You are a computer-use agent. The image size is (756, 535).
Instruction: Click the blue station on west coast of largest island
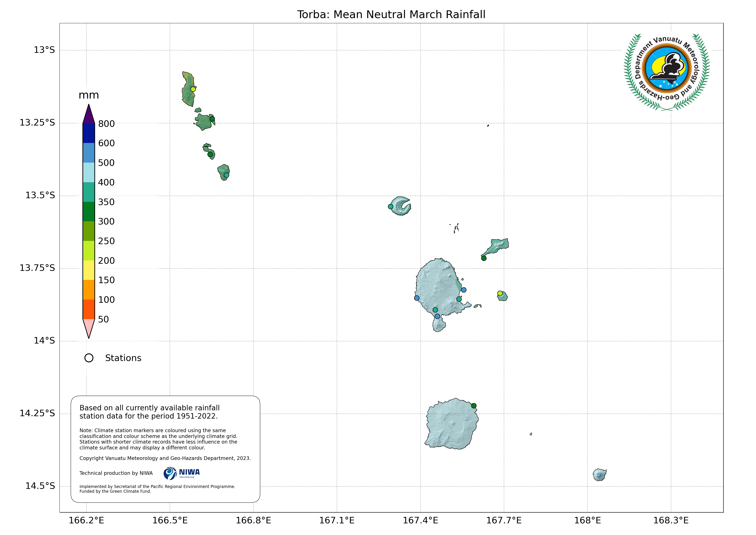(x=416, y=298)
